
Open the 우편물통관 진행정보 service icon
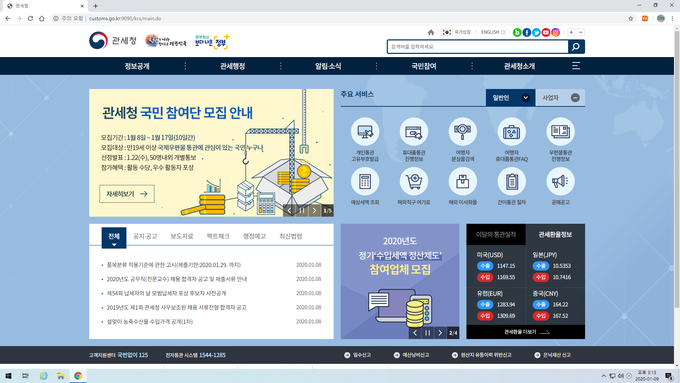pos(560,131)
